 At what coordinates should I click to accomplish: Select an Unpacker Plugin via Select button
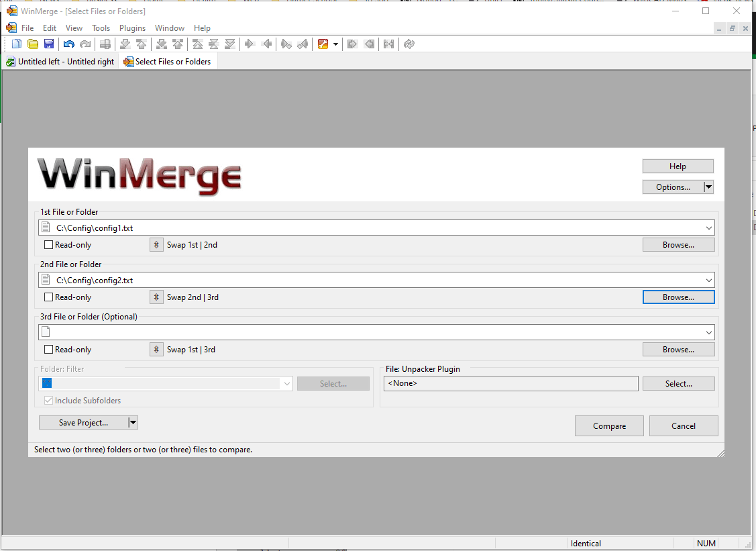point(678,383)
